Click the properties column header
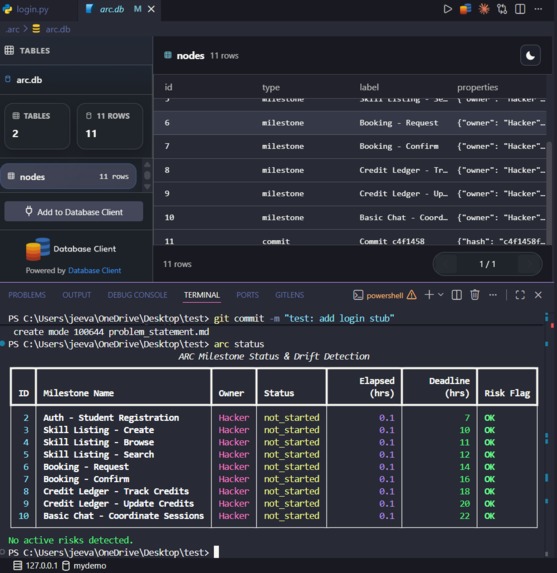 pos(477,87)
